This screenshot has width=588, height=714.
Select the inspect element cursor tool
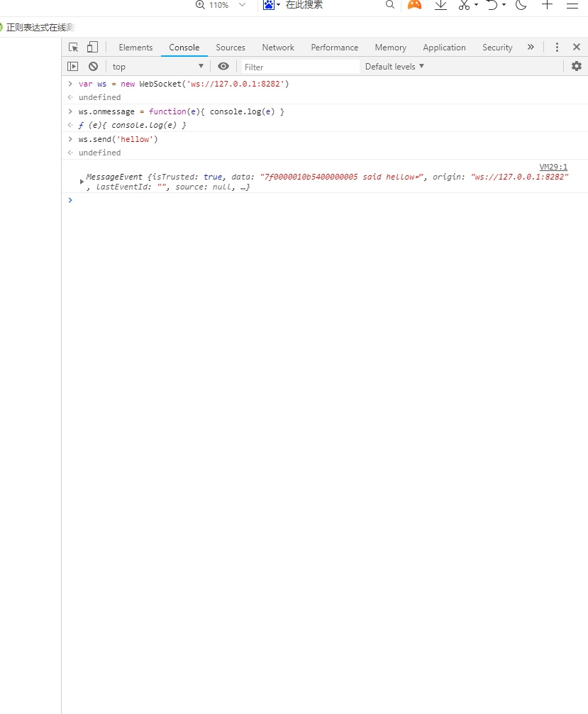pos(73,47)
